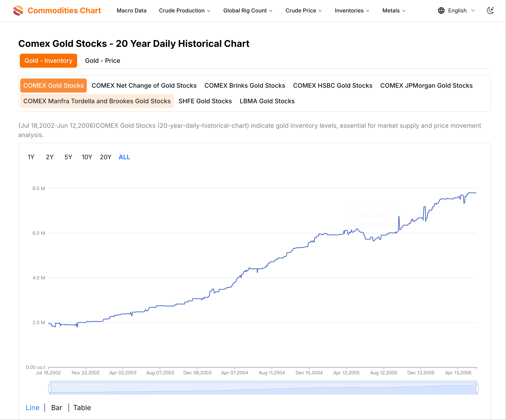Click the Comex Gold Stocks page heading

point(134,44)
